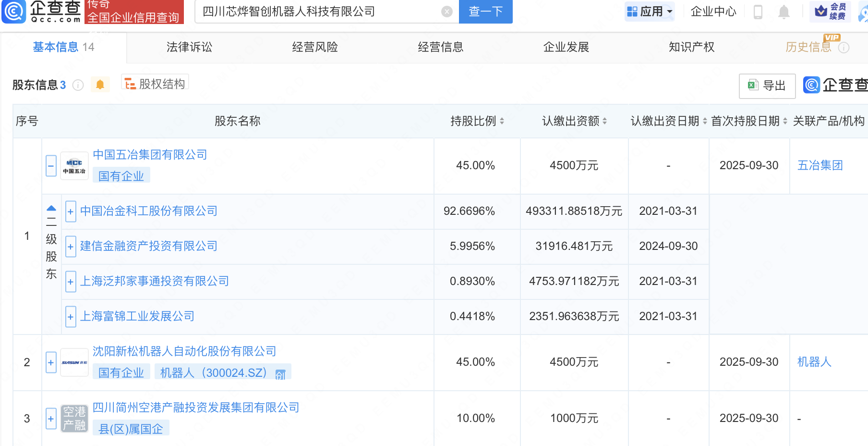868x446 pixels.
Task: Click the 查一下 search button
Action: pyautogui.click(x=485, y=12)
